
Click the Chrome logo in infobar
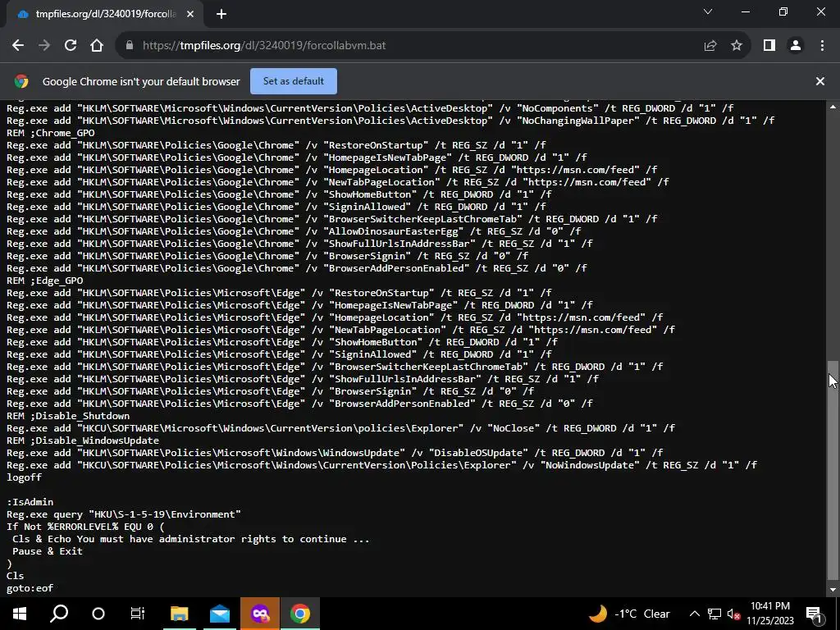tap(21, 81)
